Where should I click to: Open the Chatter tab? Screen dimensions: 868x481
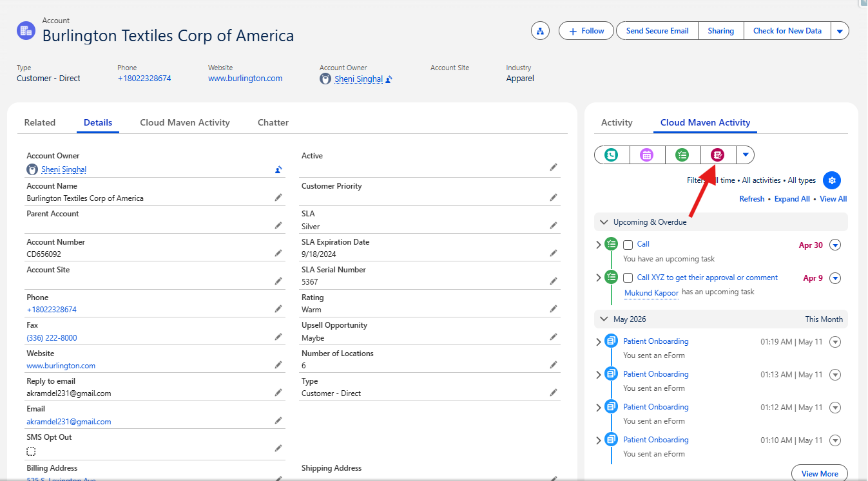[x=273, y=122]
